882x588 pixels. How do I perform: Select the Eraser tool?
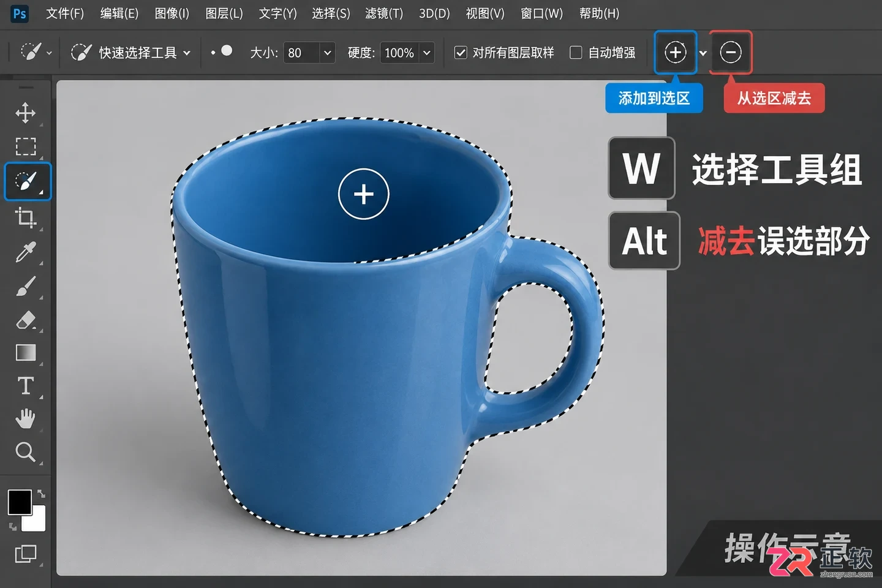[25, 320]
